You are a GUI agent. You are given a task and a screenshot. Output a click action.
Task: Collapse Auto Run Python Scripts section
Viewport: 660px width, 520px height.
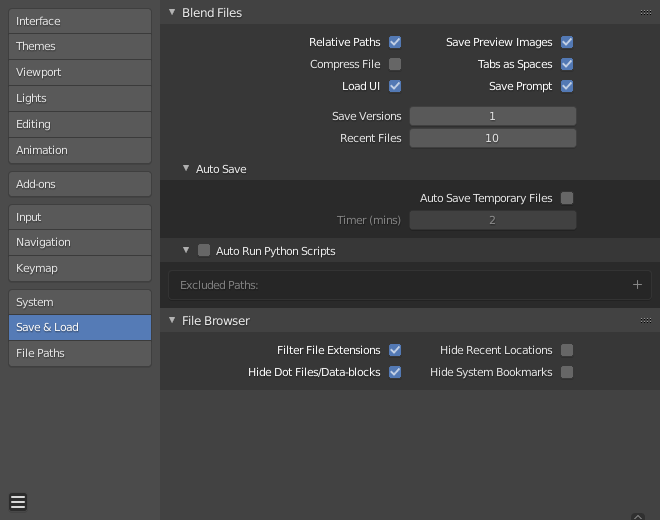click(186, 251)
